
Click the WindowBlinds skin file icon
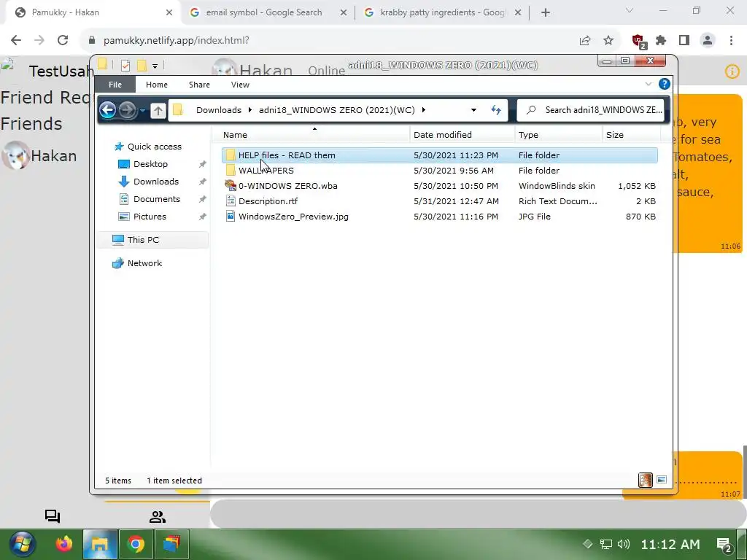231,186
